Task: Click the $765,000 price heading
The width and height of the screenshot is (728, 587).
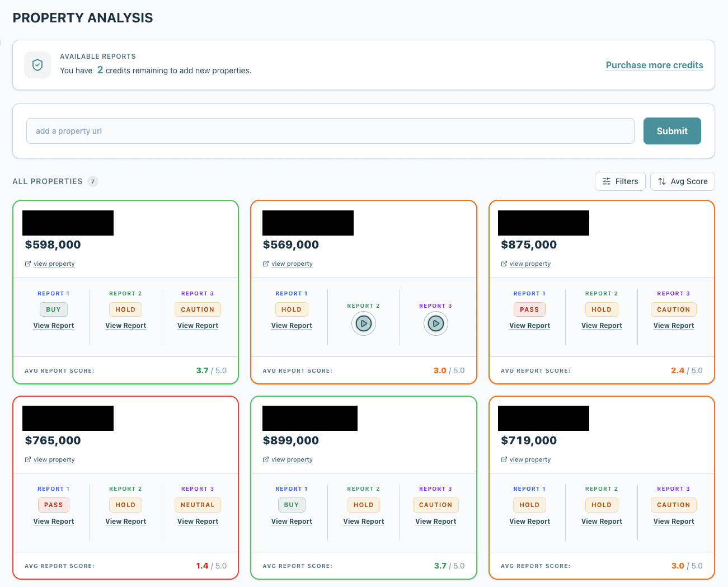Action: pos(53,440)
